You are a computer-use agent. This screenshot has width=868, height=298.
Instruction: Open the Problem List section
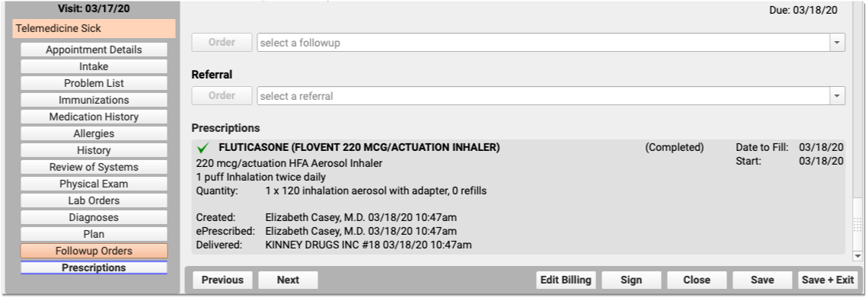(94, 83)
